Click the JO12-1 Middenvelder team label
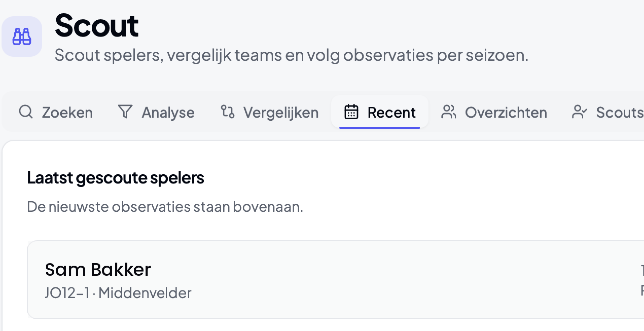The image size is (644, 331). coord(118,293)
